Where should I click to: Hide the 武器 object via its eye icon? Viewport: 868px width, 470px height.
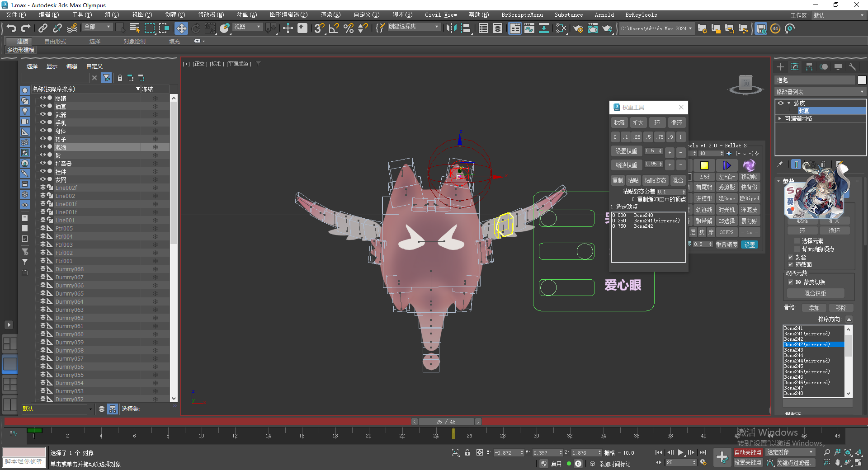tap(43, 114)
